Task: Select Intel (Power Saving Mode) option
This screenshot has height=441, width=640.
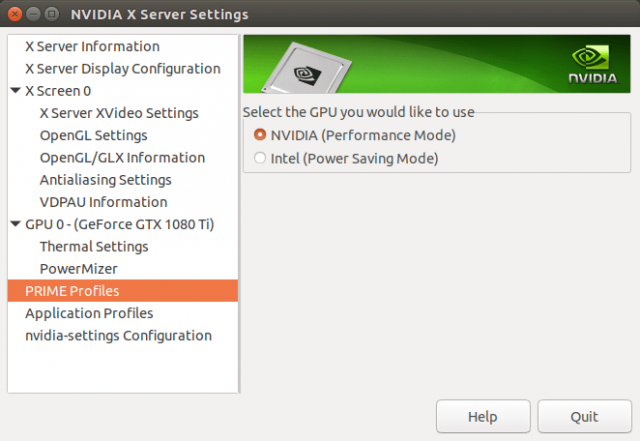Action: coord(261,158)
